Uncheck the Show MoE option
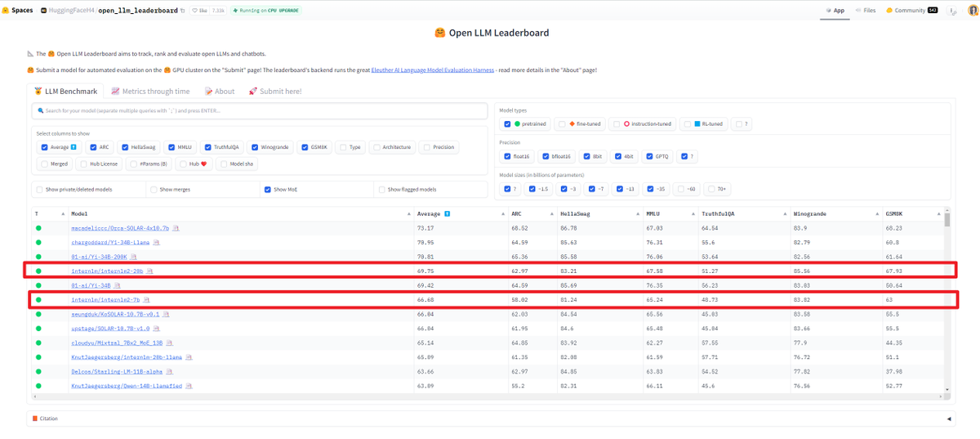980x439 pixels. pyautogui.click(x=268, y=189)
